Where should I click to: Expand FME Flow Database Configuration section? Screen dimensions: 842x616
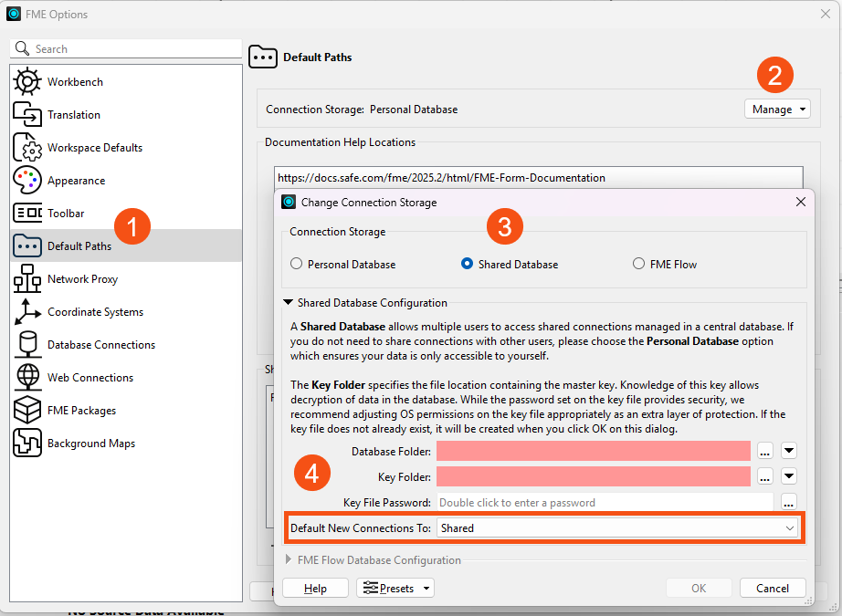point(289,559)
